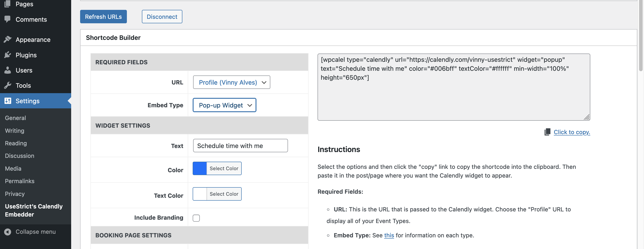Open the Permalinks settings page

pyautogui.click(x=19, y=181)
